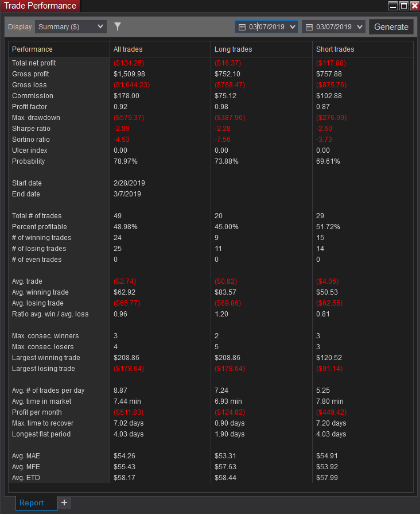
Task: Open the filter funnel icon
Action: pos(117,26)
